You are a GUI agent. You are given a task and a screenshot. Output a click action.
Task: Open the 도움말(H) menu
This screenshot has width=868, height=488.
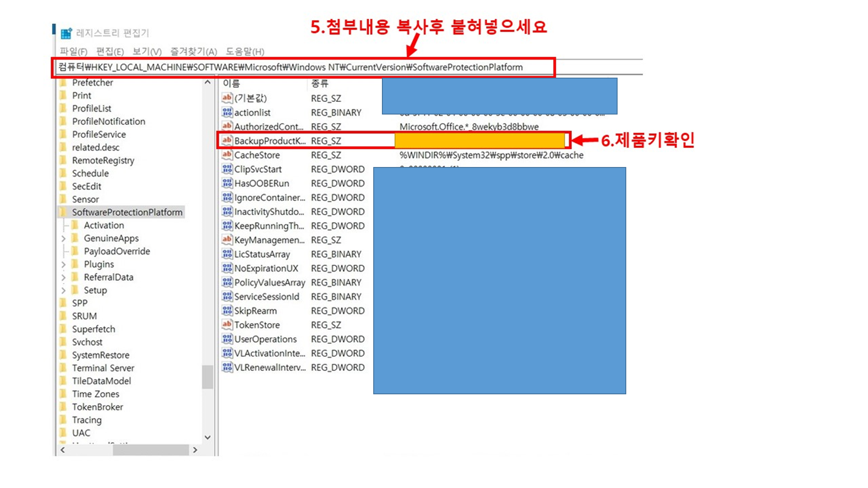(245, 52)
